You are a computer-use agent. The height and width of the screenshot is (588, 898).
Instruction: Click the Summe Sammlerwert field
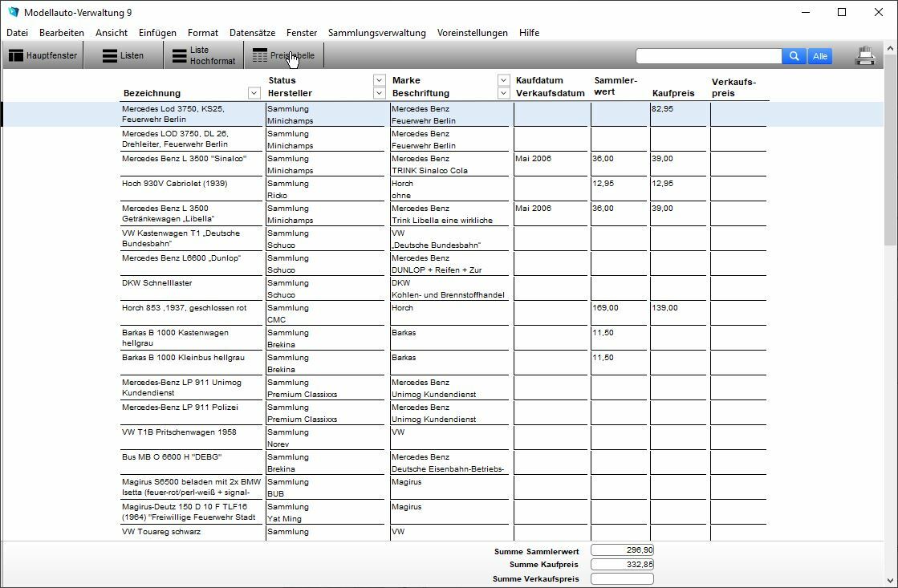pos(622,549)
